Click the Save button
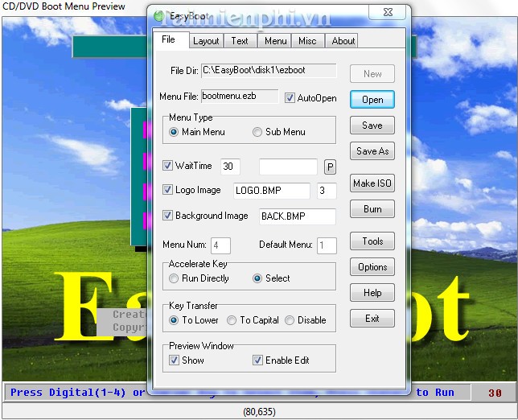Screen dimensions: 518x420 (372, 126)
